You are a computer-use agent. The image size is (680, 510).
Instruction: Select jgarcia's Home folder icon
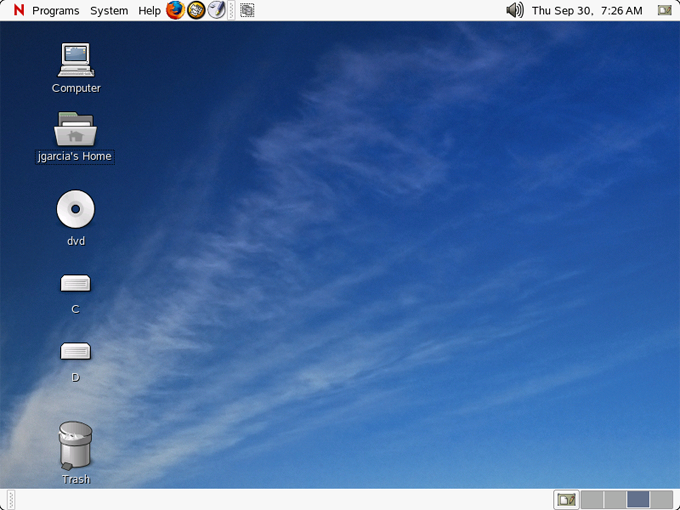(75, 129)
